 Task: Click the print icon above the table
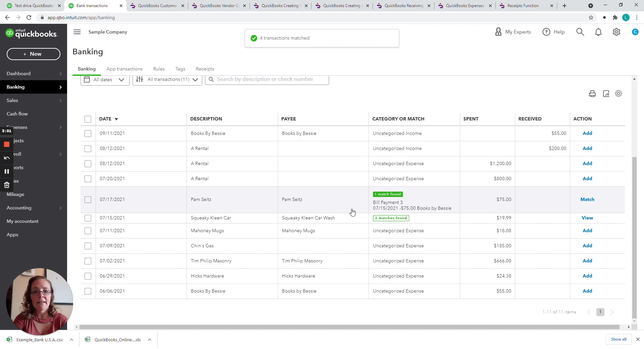(x=592, y=94)
